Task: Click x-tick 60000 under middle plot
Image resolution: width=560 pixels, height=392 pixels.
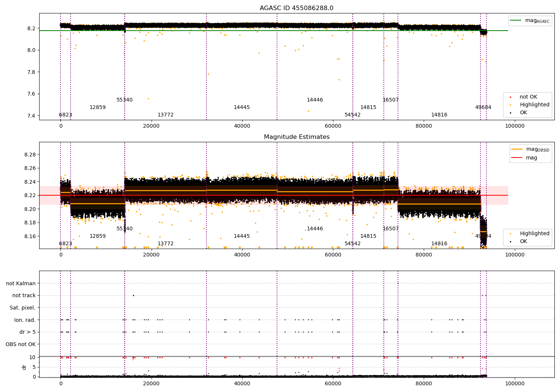Action: 333,255
